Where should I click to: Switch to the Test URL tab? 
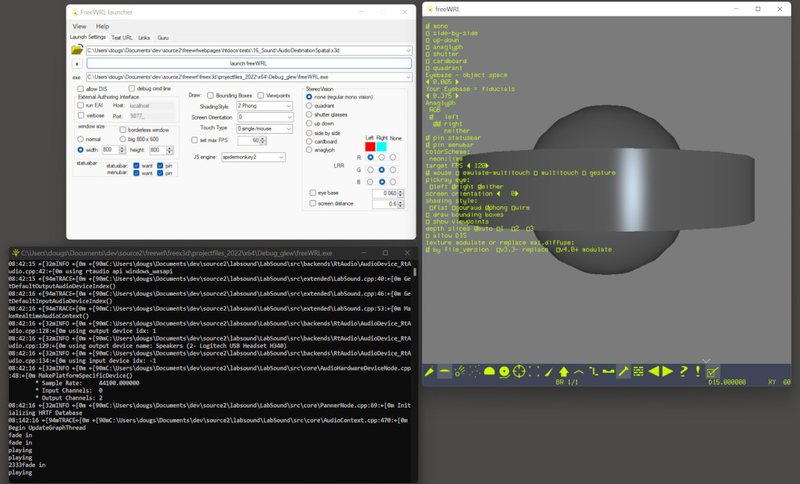tap(122, 38)
